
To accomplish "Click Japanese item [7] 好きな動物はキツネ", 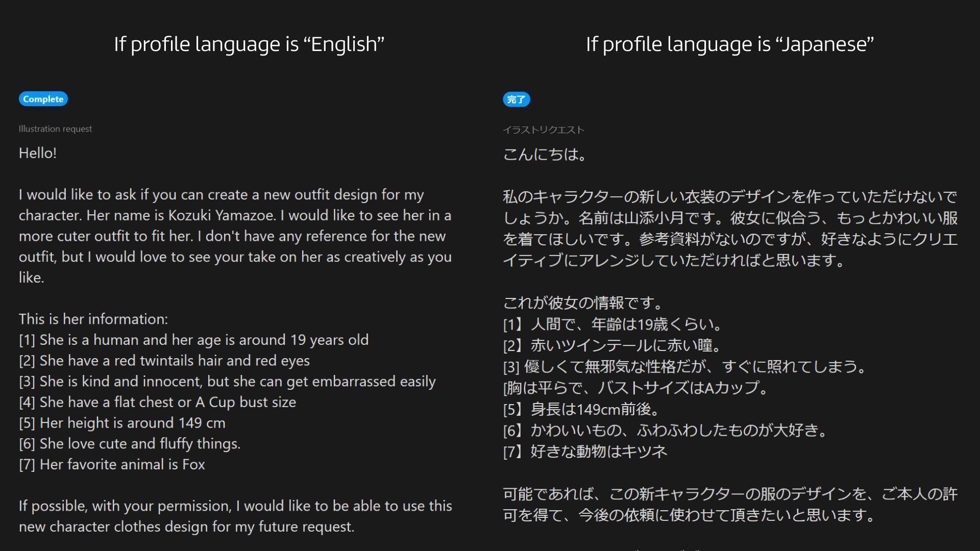I will pyautogui.click(x=585, y=452).
